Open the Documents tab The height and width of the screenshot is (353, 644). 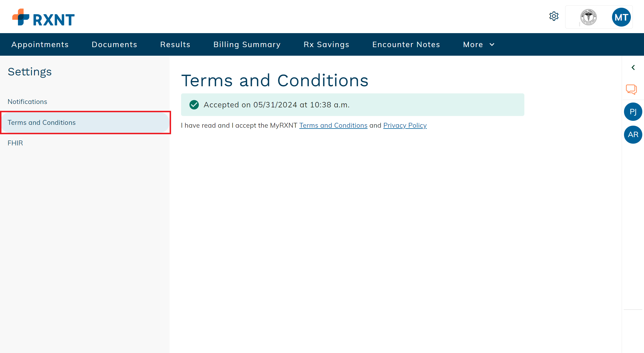(114, 45)
